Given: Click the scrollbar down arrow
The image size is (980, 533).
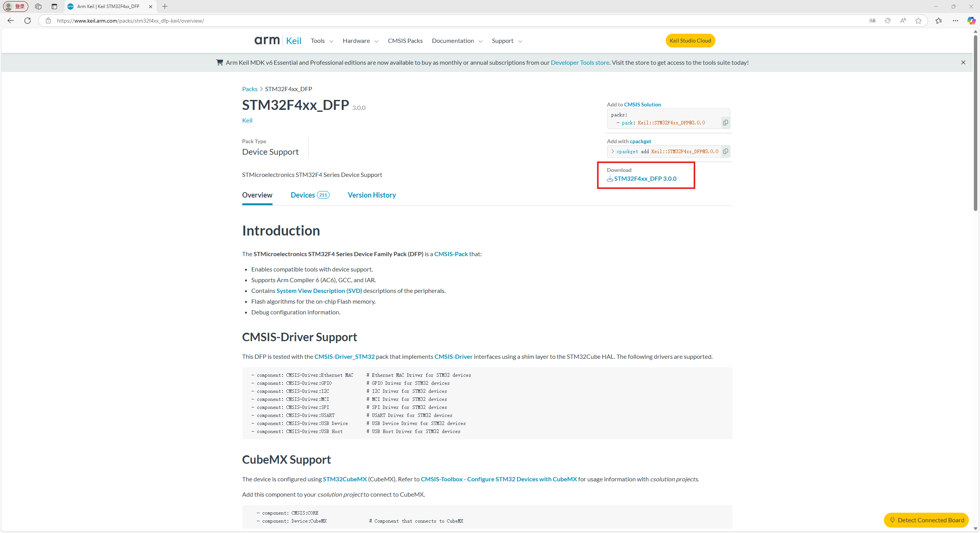Looking at the screenshot, I should (x=976, y=529).
